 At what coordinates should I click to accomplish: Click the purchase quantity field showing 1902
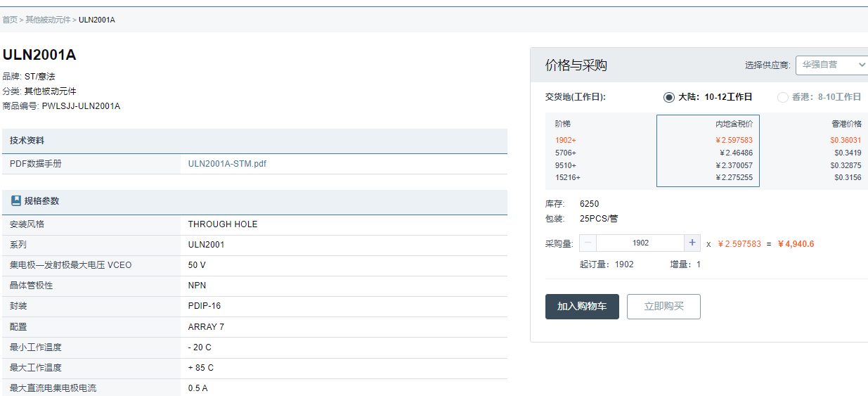click(641, 243)
